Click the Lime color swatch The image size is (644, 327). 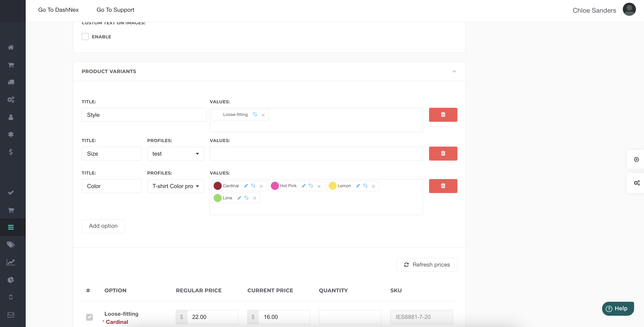point(217,198)
